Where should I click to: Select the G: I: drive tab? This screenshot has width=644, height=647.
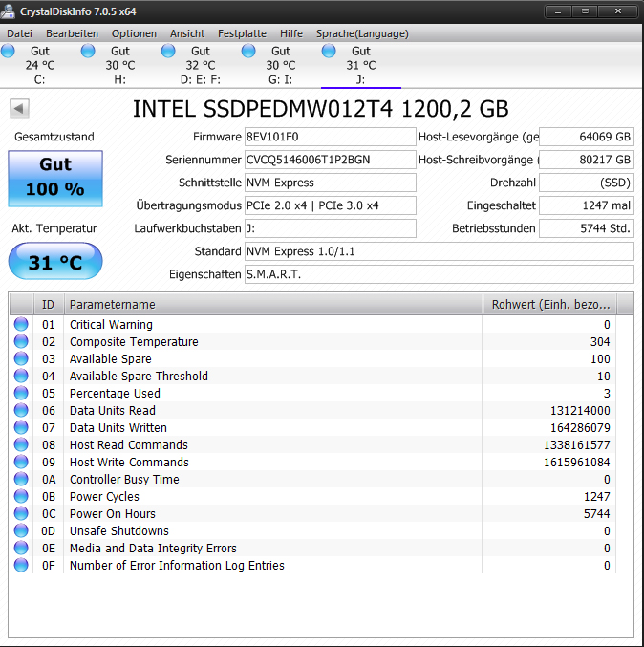pos(281,65)
